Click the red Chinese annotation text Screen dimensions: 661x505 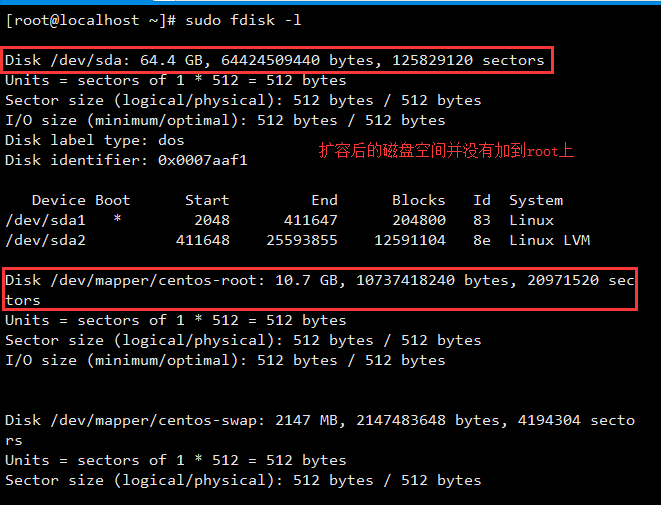(x=446, y=150)
